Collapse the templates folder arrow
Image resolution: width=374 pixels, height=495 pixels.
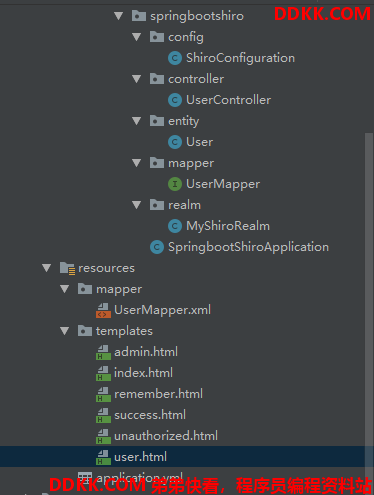point(64,331)
